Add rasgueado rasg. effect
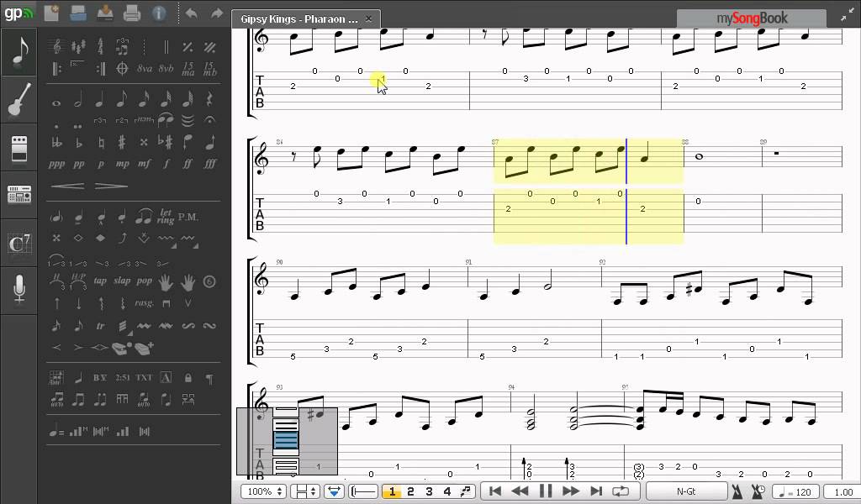This screenshot has height=504, width=861. click(x=144, y=303)
